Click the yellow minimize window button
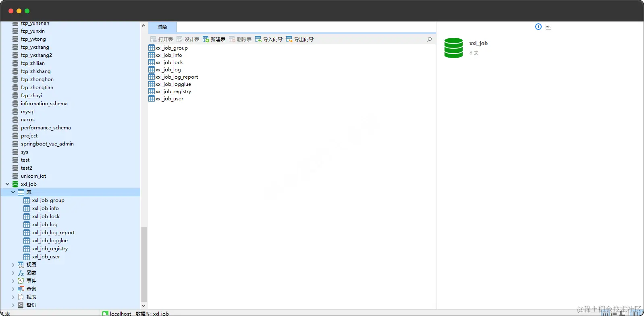 click(19, 11)
